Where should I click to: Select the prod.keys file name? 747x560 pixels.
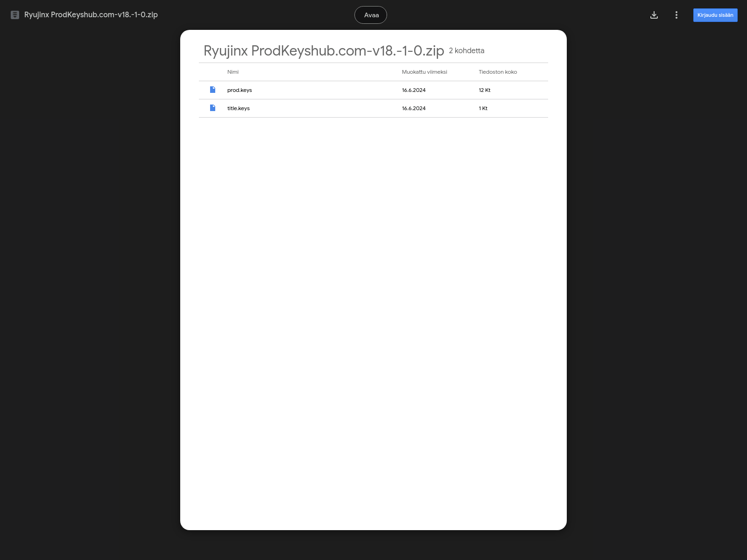pyautogui.click(x=240, y=90)
